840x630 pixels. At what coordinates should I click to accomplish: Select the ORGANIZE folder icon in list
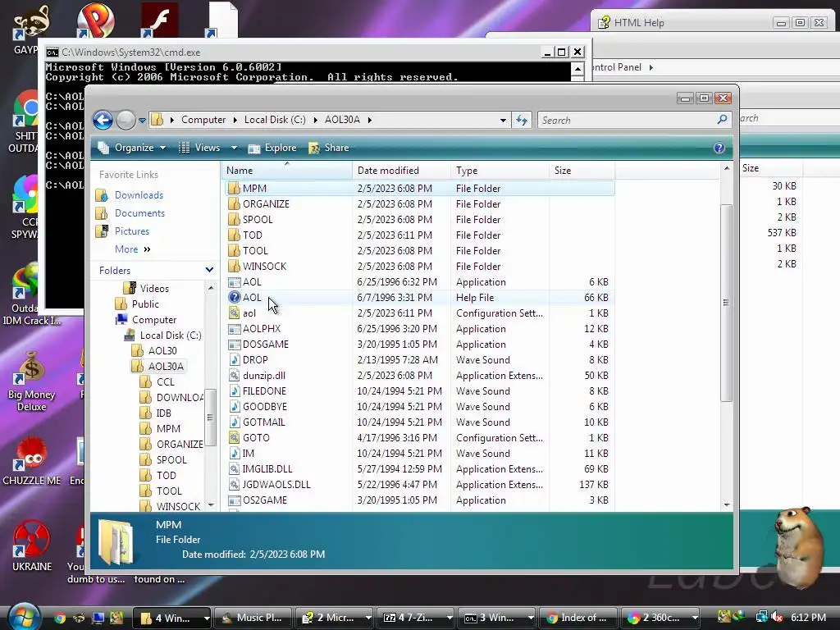tap(234, 203)
